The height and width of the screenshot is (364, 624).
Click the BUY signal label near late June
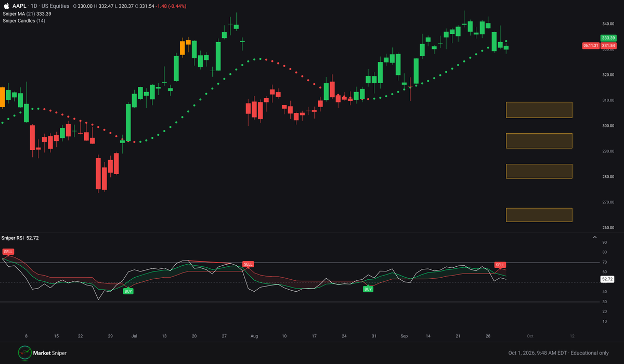tap(128, 291)
